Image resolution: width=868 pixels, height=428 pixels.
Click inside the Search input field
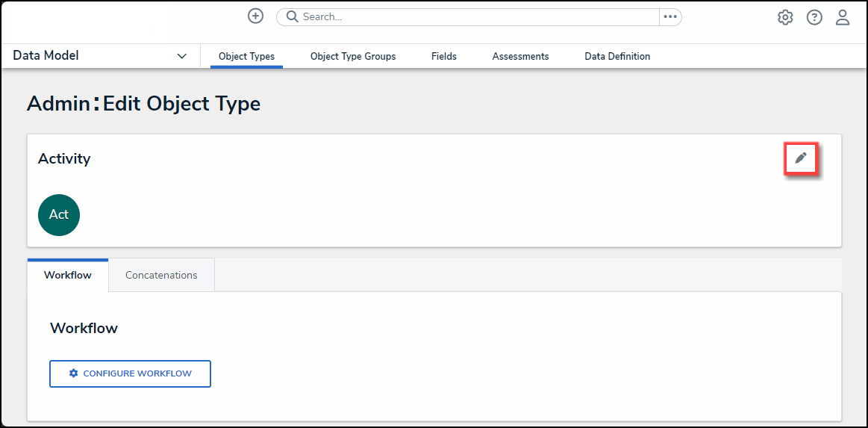click(x=478, y=16)
